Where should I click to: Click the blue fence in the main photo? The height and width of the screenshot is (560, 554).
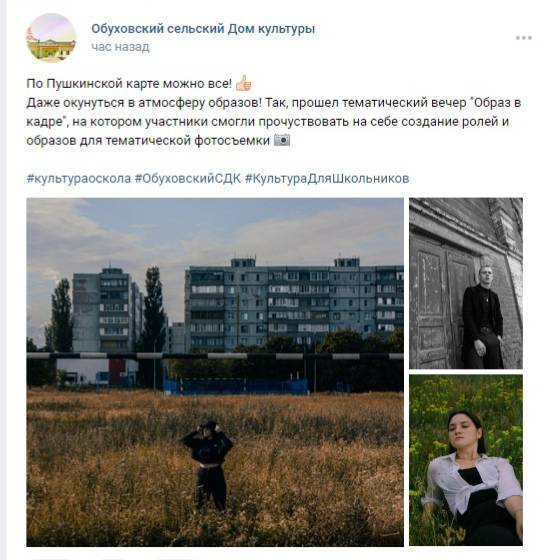click(x=236, y=386)
